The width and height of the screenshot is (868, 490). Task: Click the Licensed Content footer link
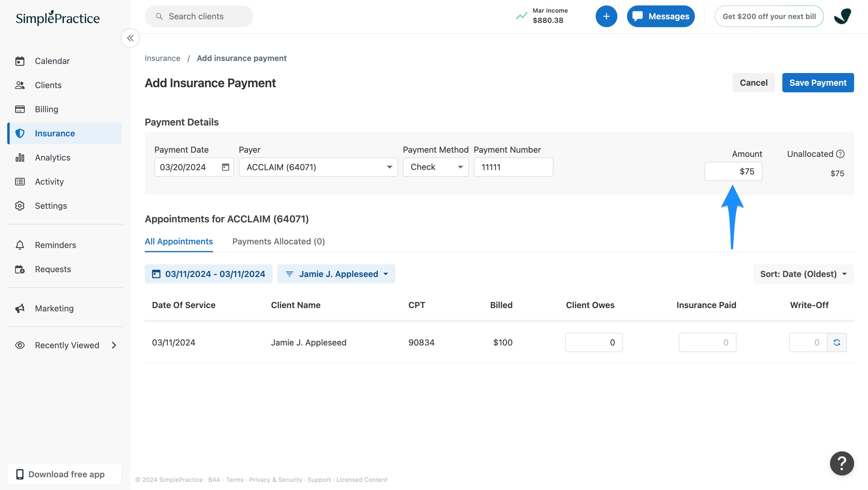[362, 479]
